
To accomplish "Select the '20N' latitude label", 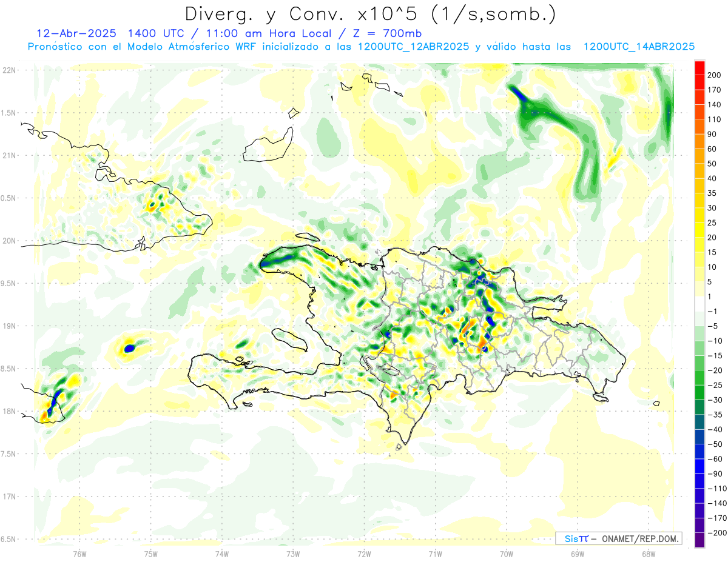I will tap(9, 241).
